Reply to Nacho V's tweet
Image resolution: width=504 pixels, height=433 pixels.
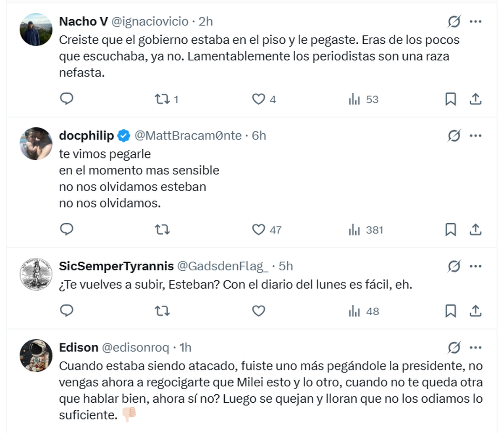pos(67,99)
